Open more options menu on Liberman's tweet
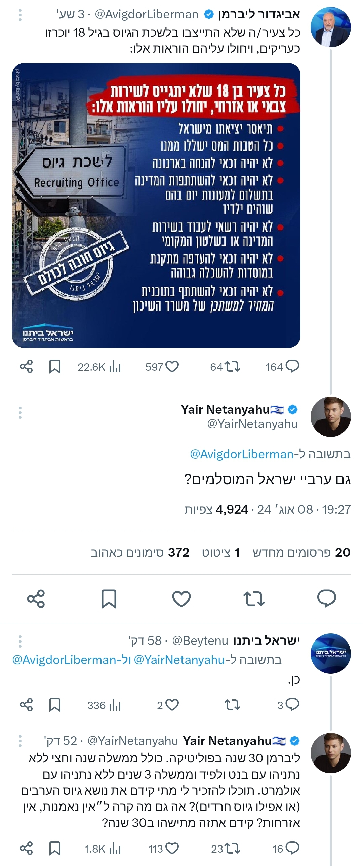 tap(20, 15)
